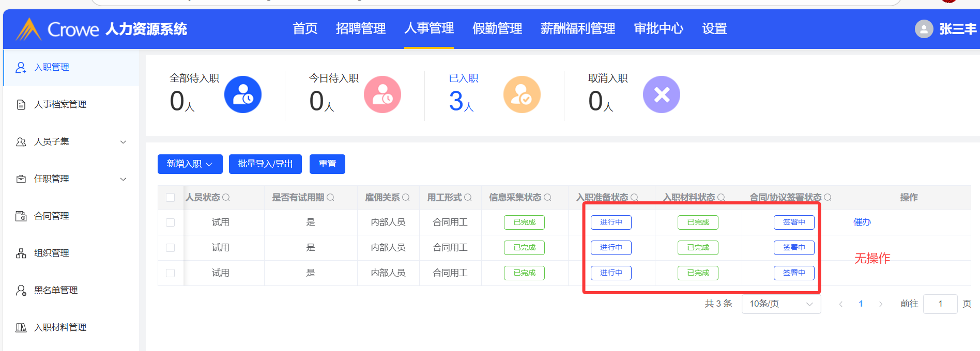
Task: Click the 催办 link in first row
Action: click(x=862, y=222)
